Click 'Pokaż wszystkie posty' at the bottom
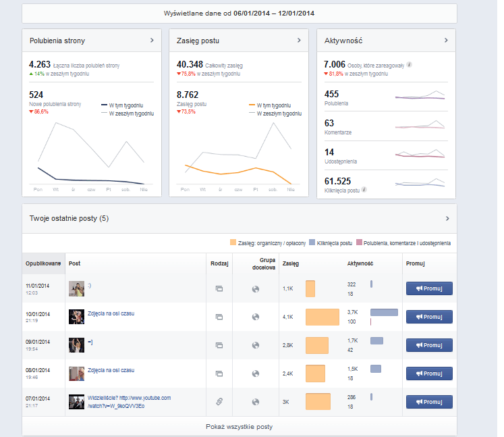The image size is (504, 437). pyautogui.click(x=239, y=427)
